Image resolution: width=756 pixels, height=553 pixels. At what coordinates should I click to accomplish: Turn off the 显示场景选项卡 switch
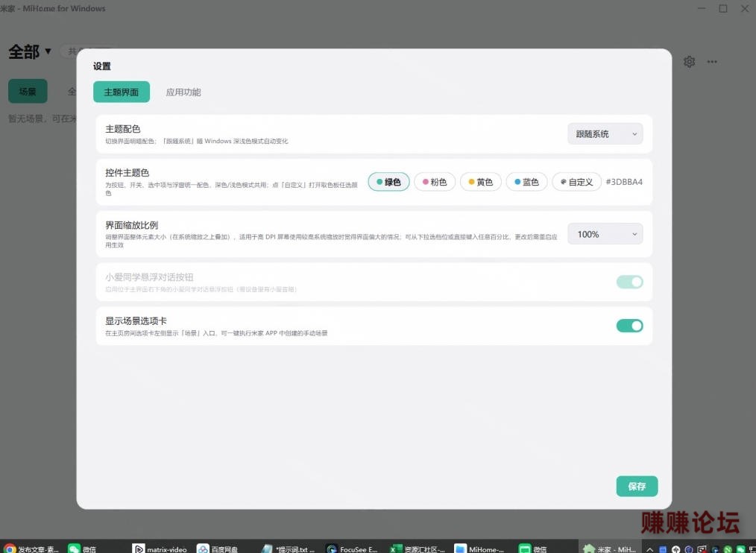(629, 326)
